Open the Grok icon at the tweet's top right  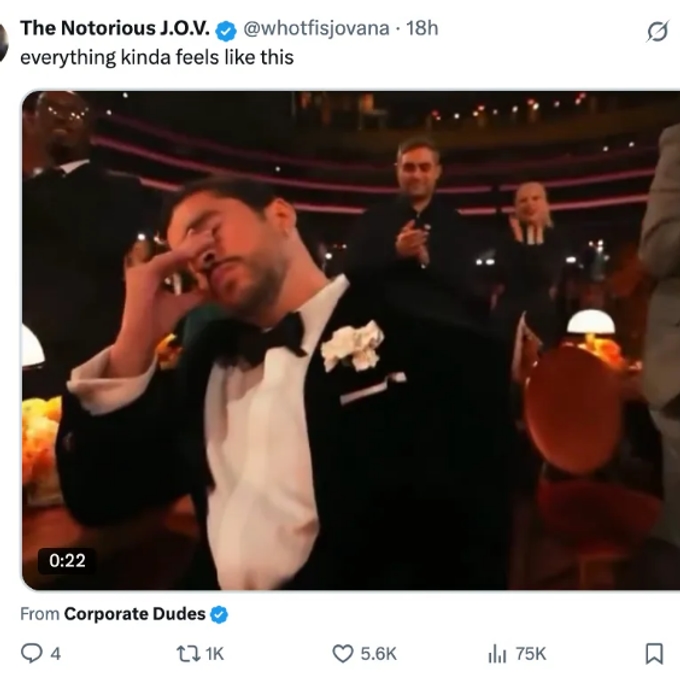coord(657,32)
